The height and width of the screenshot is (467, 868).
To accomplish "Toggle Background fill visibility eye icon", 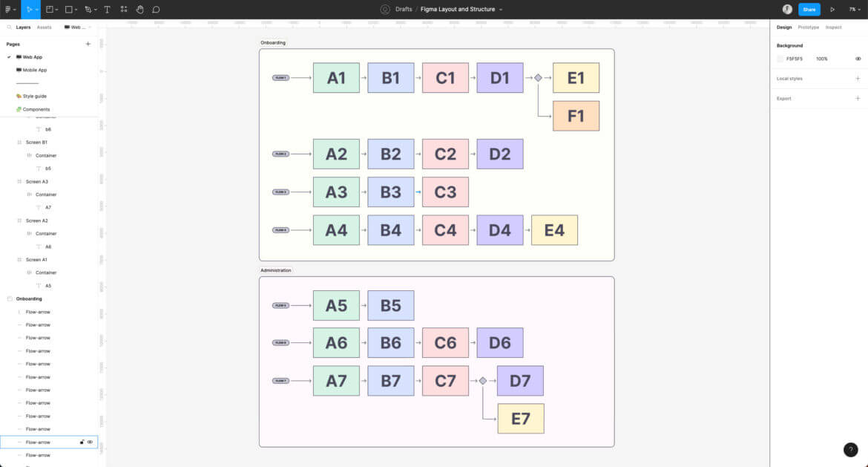I will pyautogui.click(x=858, y=59).
